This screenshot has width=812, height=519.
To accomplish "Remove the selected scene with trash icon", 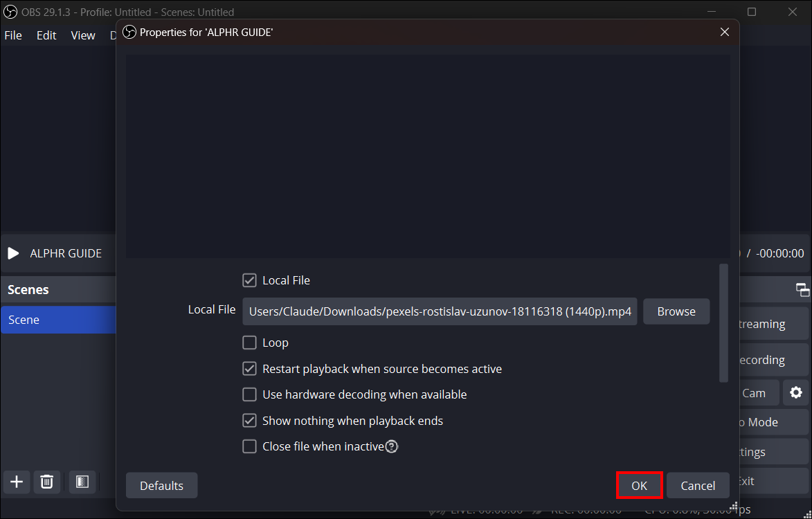I will [x=46, y=482].
